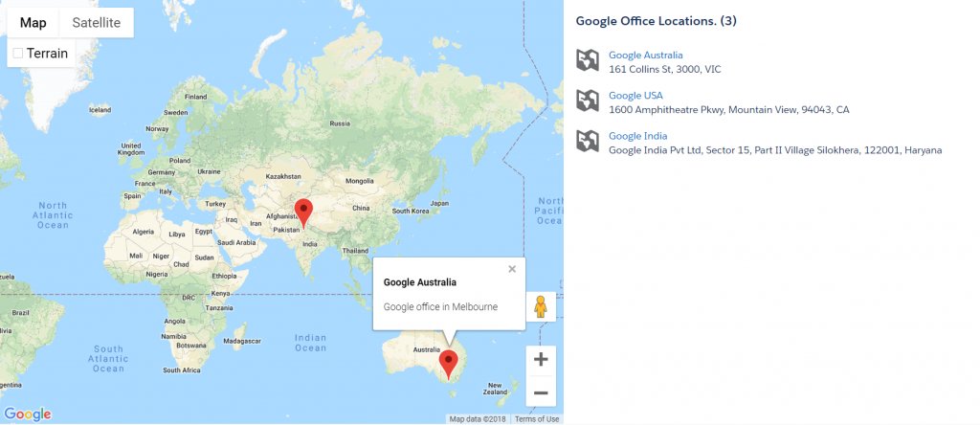Click the Japan label on the map
This screenshot has width=980, height=425.
[439, 203]
